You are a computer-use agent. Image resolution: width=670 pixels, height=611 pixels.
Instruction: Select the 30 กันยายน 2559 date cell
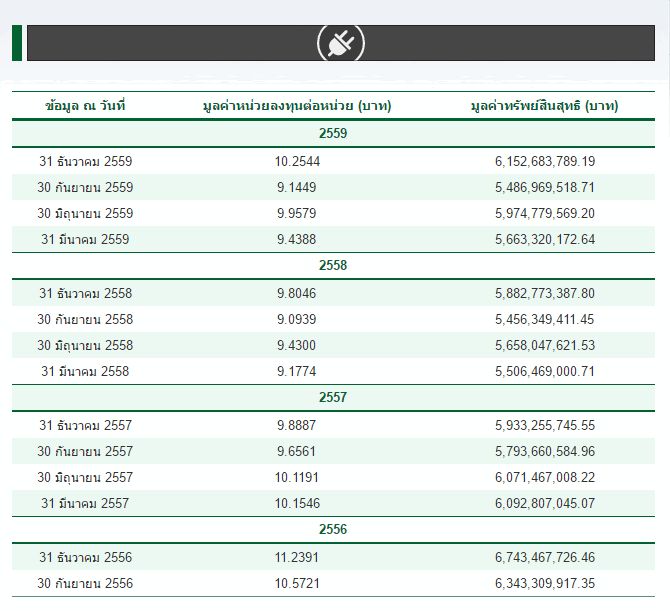click(85, 187)
